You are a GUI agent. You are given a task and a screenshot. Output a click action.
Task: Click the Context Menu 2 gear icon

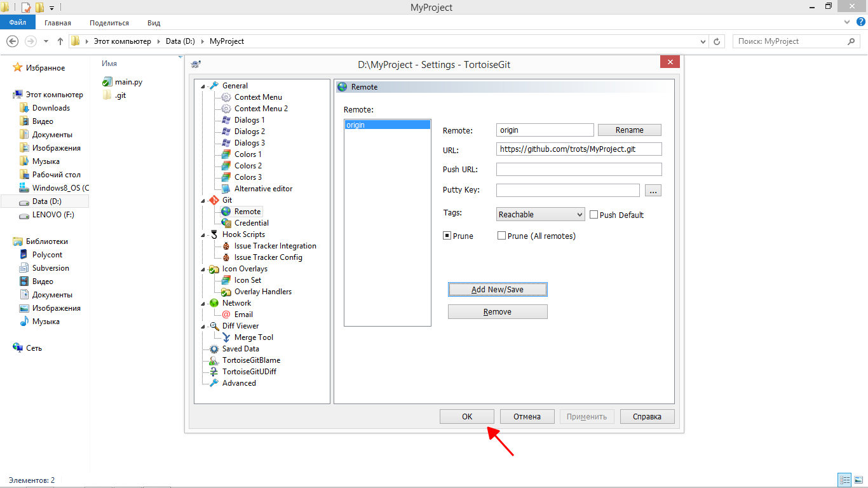[x=226, y=109]
